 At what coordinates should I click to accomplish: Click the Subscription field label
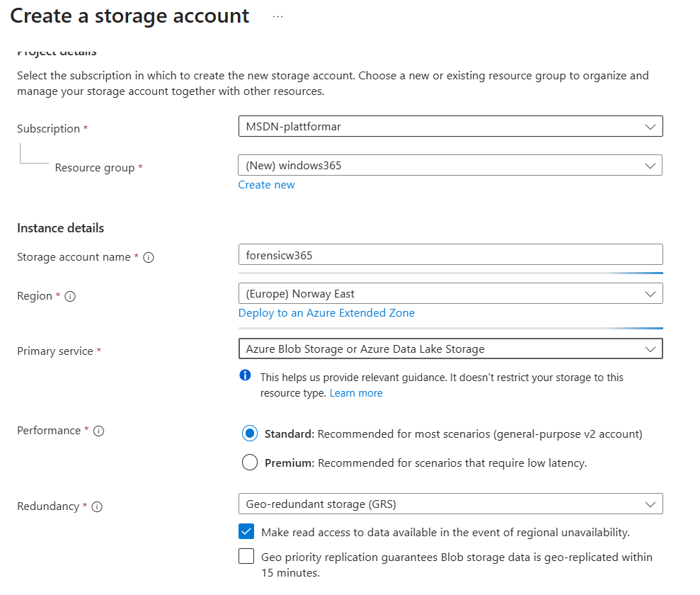48,129
